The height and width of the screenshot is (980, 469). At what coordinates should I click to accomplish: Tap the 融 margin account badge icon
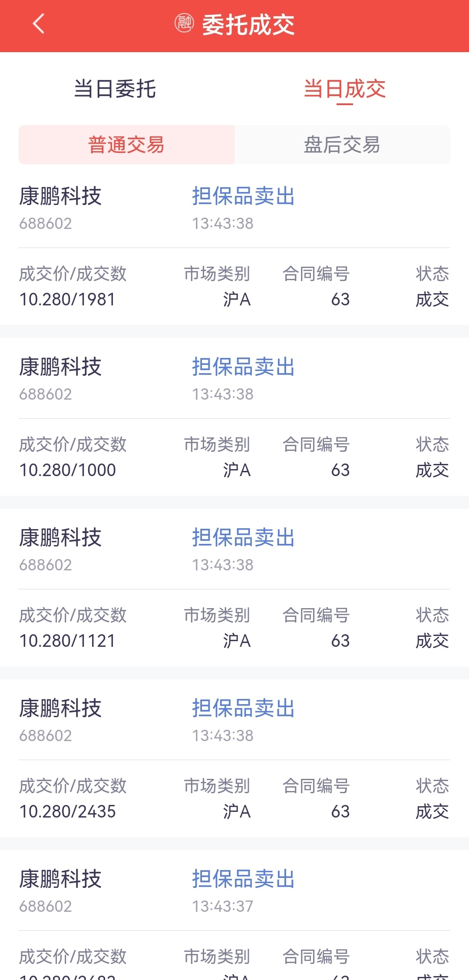(184, 23)
